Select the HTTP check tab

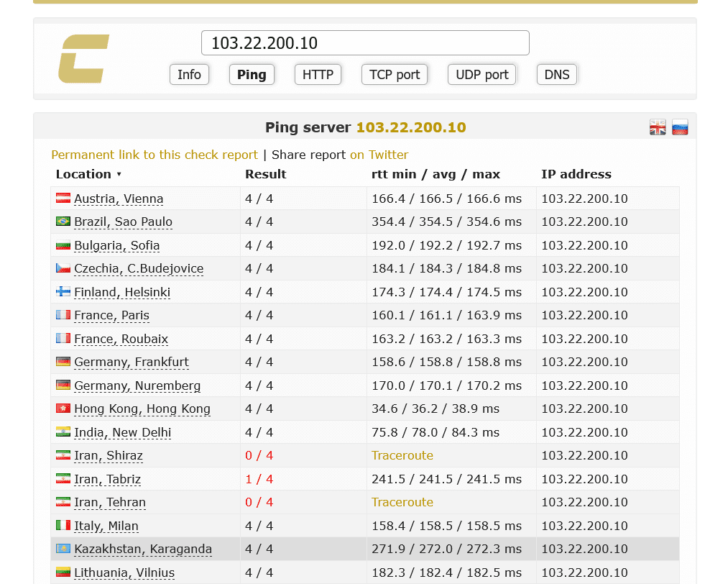[318, 75]
